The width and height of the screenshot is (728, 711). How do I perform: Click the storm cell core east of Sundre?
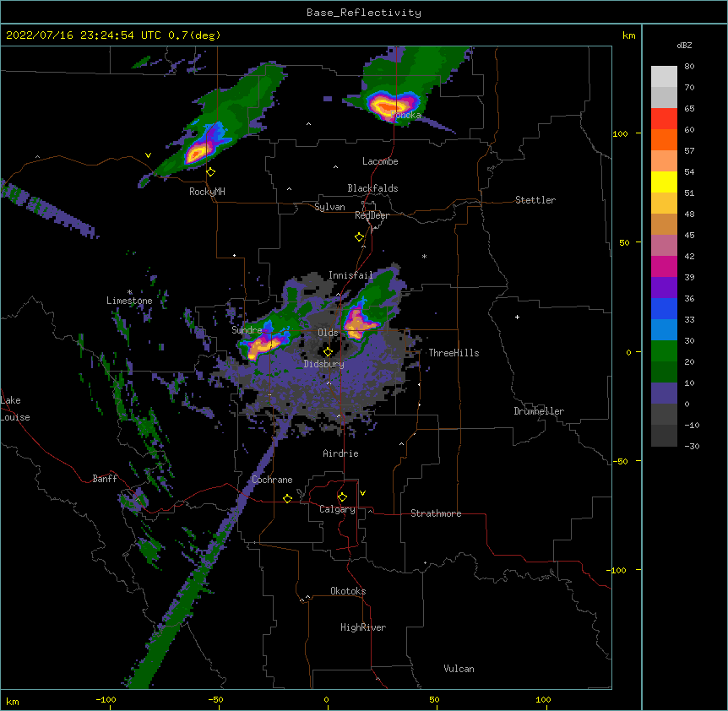pos(263,345)
